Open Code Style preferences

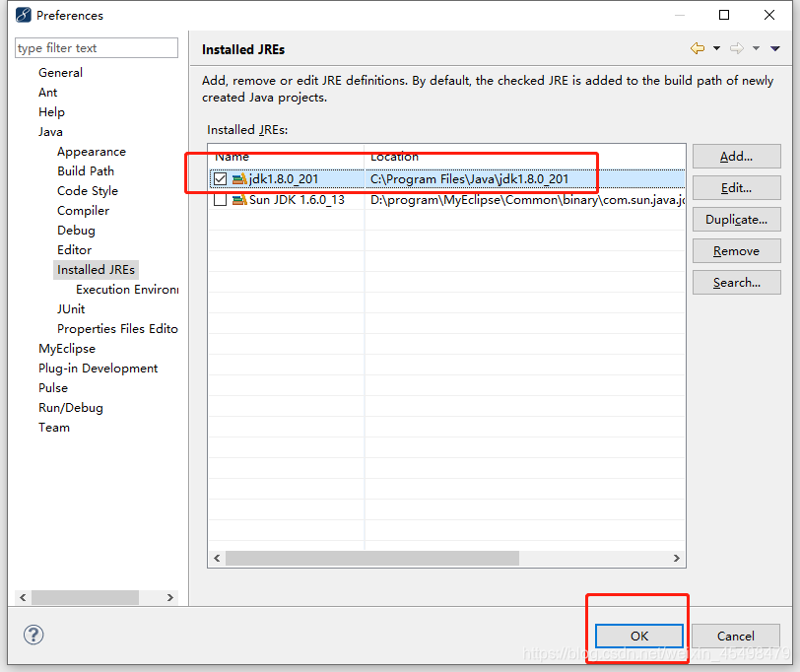tap(88, 191)
